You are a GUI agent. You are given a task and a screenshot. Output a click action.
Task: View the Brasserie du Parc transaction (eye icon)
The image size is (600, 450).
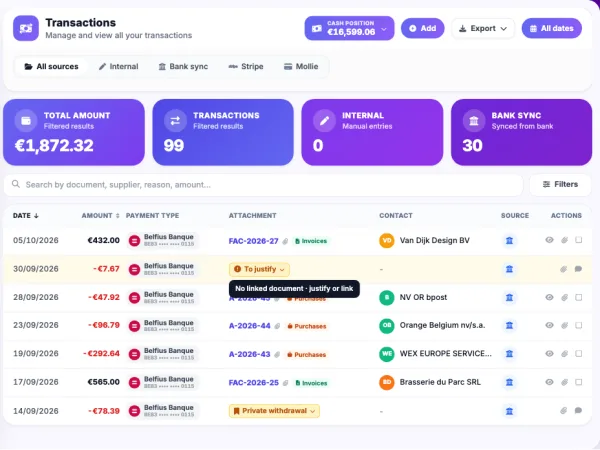click(549, 382)
